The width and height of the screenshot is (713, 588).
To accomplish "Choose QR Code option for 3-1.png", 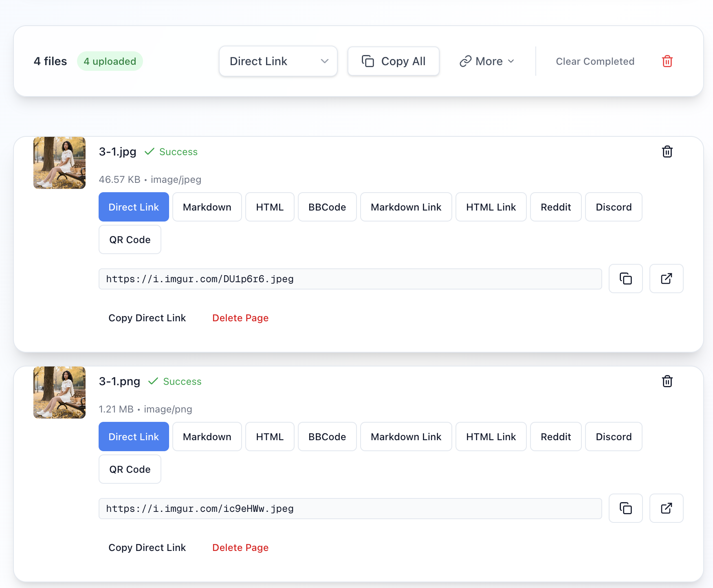I will click(x=130, y=470).
